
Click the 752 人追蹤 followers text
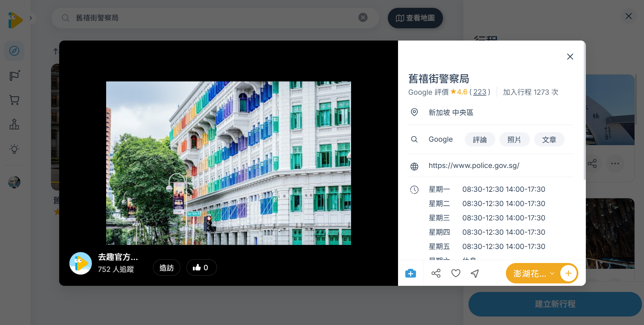(116, 269)
